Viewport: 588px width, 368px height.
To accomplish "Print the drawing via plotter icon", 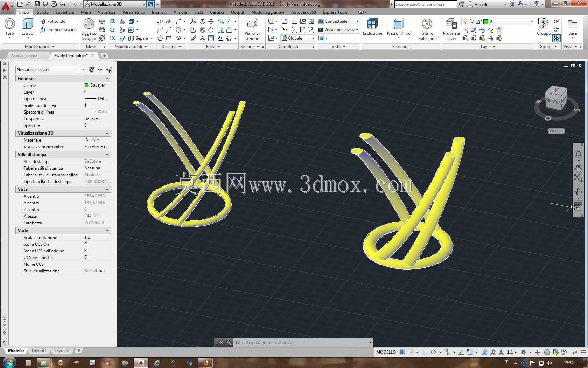I will [x=54, y=4].
